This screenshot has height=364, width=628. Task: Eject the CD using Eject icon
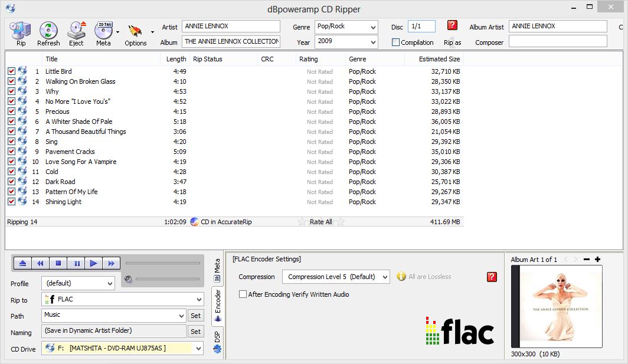[x=76, y=31]
